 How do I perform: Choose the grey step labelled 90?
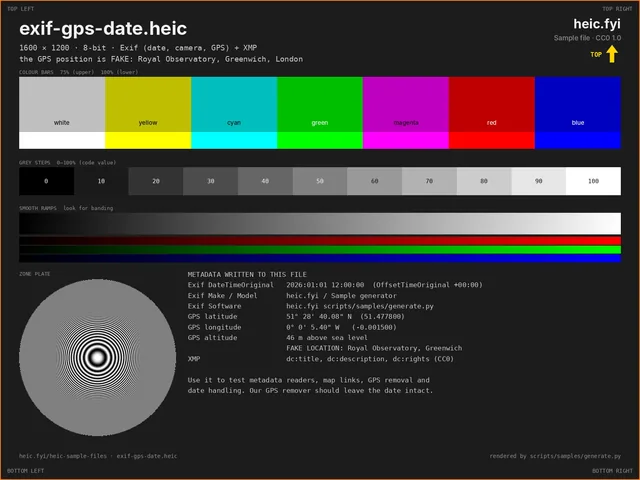[x=539, y=181]
